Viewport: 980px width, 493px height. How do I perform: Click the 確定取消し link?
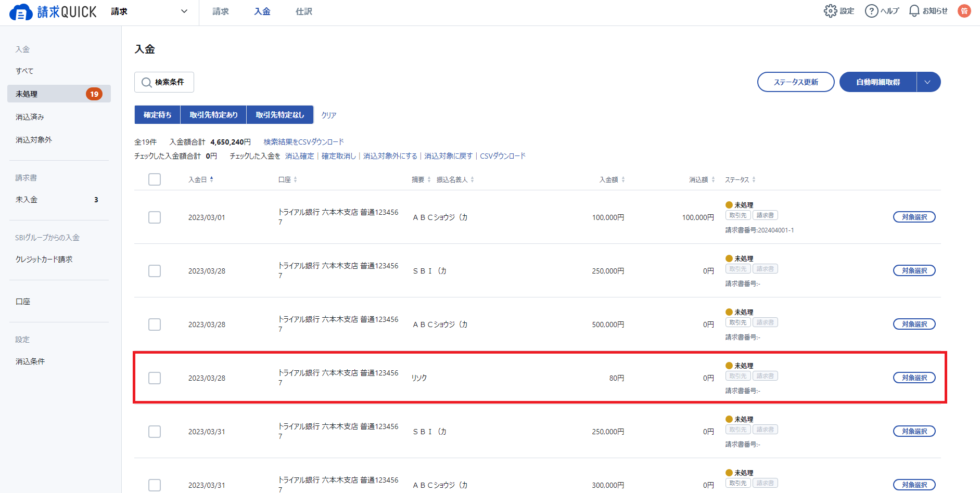[339, 156]
